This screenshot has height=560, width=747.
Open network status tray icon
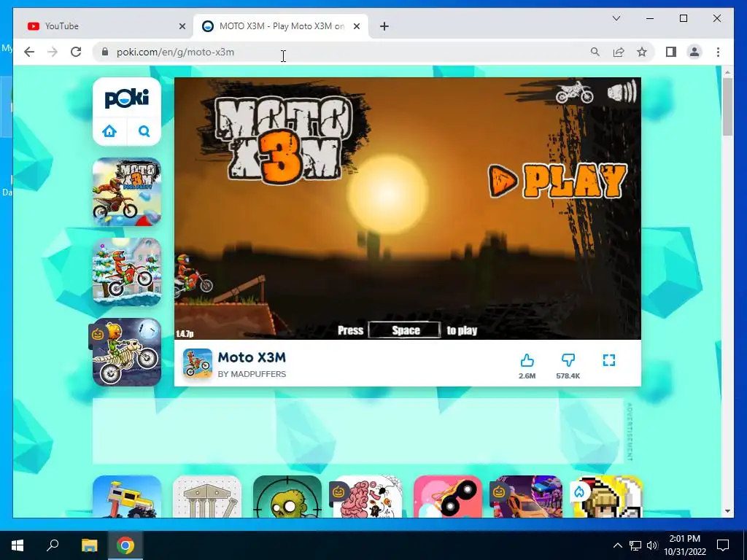pyautogui.click(x=635, y=545)
